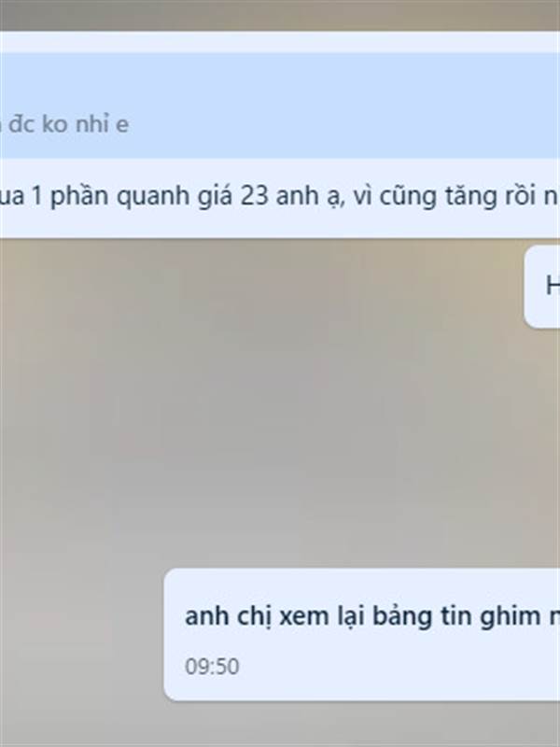Click the background left of the pinned-board bubble

[81, 634]
